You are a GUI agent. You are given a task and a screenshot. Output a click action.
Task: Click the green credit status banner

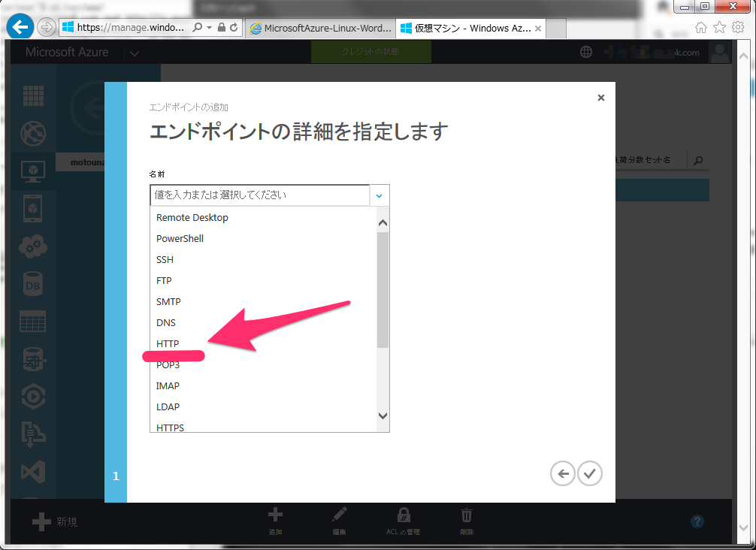point(370,52)
